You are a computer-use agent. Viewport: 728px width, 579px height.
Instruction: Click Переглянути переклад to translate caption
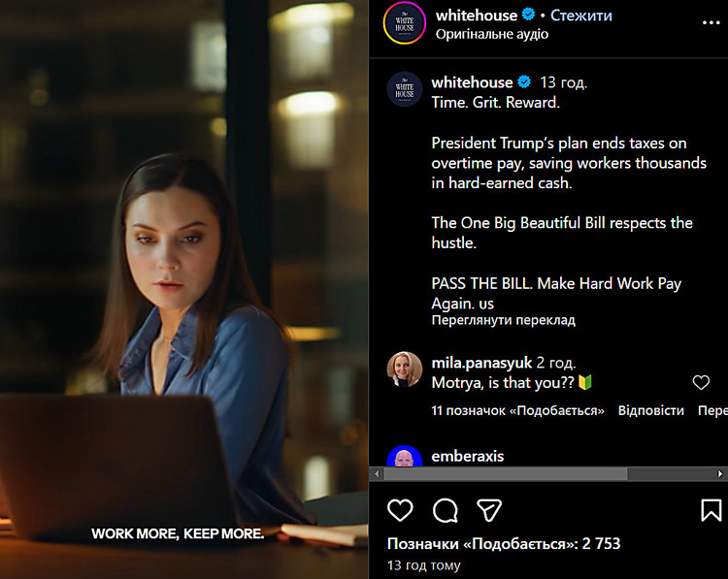point(503,320)
